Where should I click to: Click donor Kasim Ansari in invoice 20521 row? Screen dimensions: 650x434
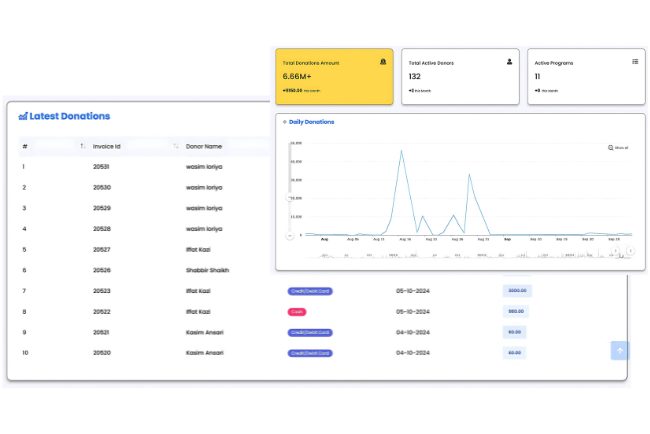pyautogui.click(x=205, y=332)
